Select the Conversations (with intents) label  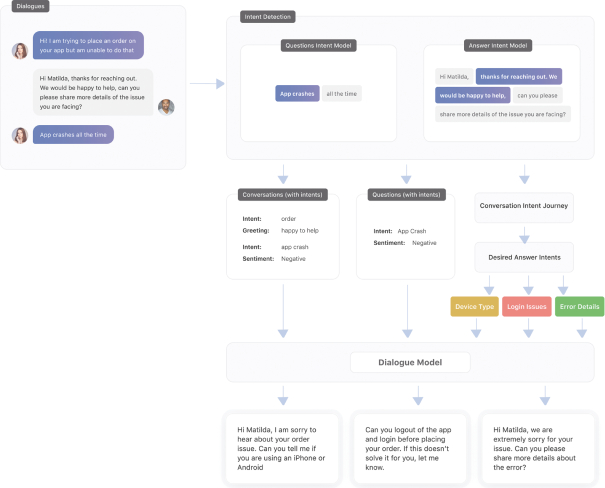click(x=283, y=194)
